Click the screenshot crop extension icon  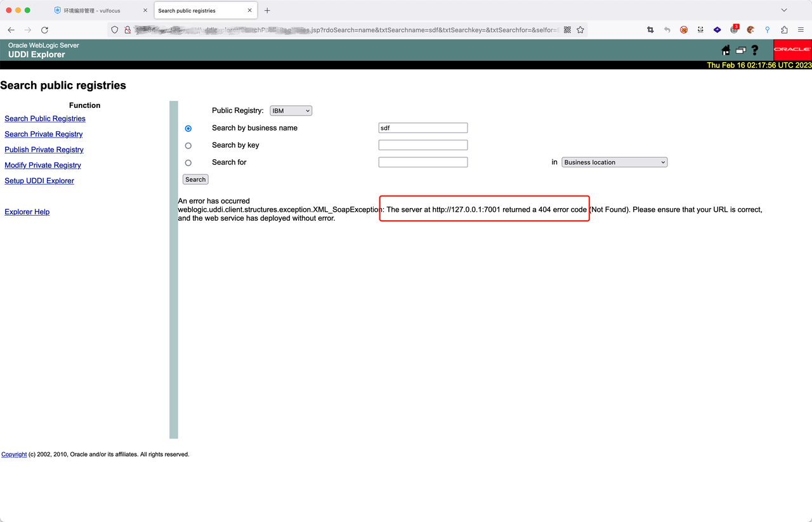pos(650,30)
